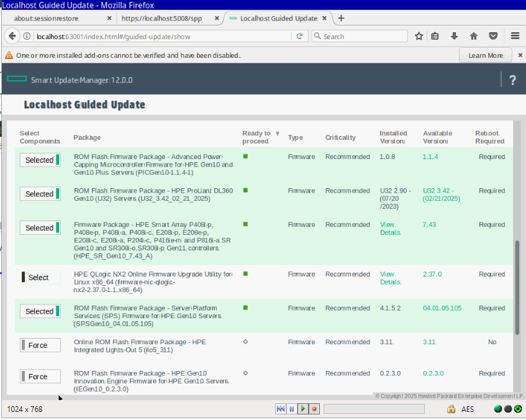Open available version 7.43 link

(429, 225)
